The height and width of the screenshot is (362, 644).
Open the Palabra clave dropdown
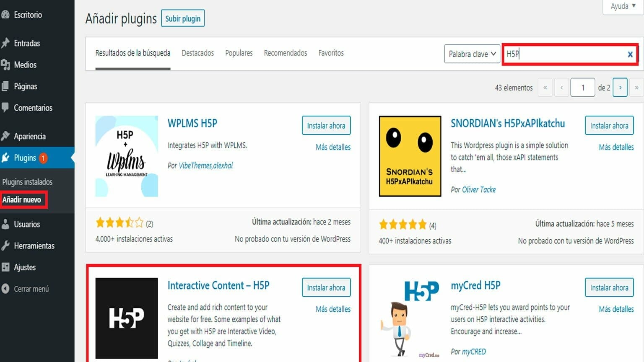click(472, 54)
